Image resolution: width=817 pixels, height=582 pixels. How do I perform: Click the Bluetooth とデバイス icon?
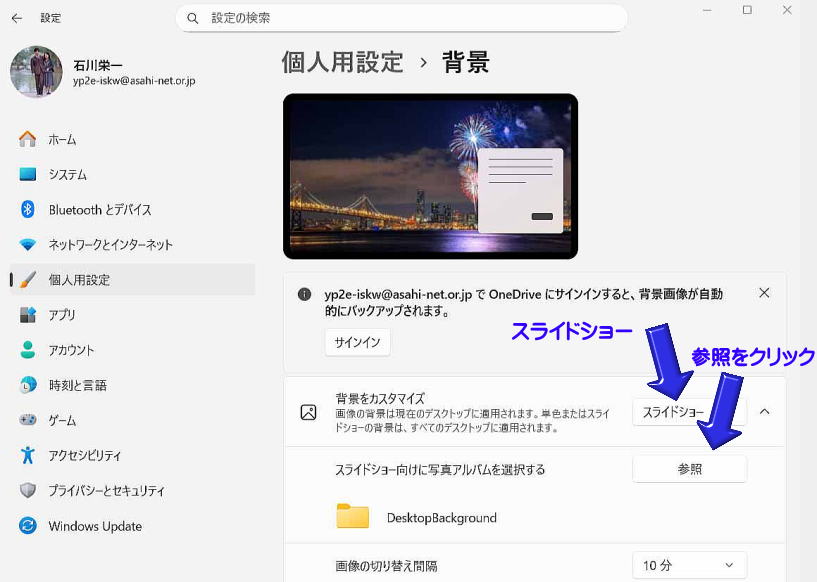[x=28, y=210]
